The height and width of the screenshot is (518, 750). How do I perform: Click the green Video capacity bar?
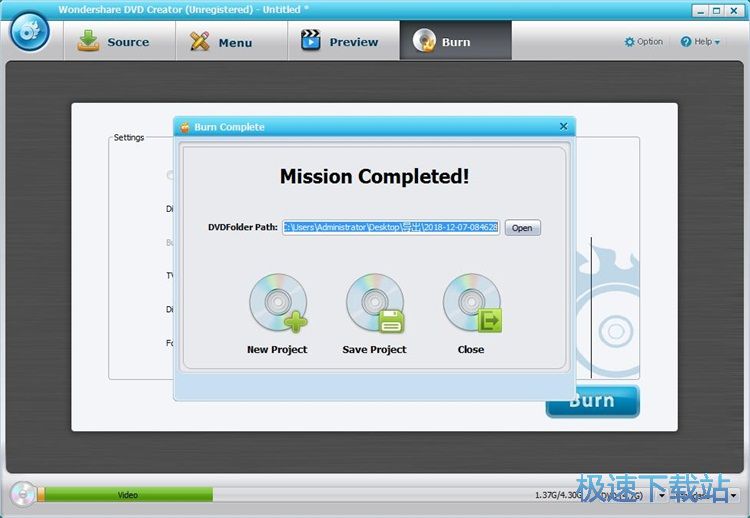(128, 495)
